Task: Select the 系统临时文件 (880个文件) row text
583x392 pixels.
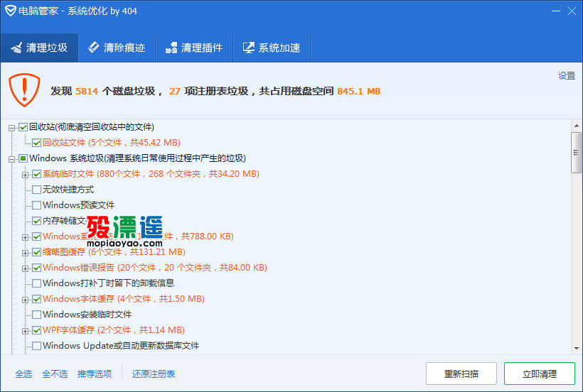Action: point(151,174)
